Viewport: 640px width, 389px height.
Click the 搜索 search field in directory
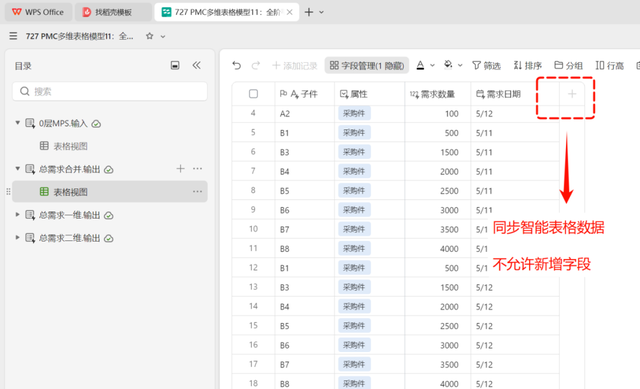tap(110, 91)
